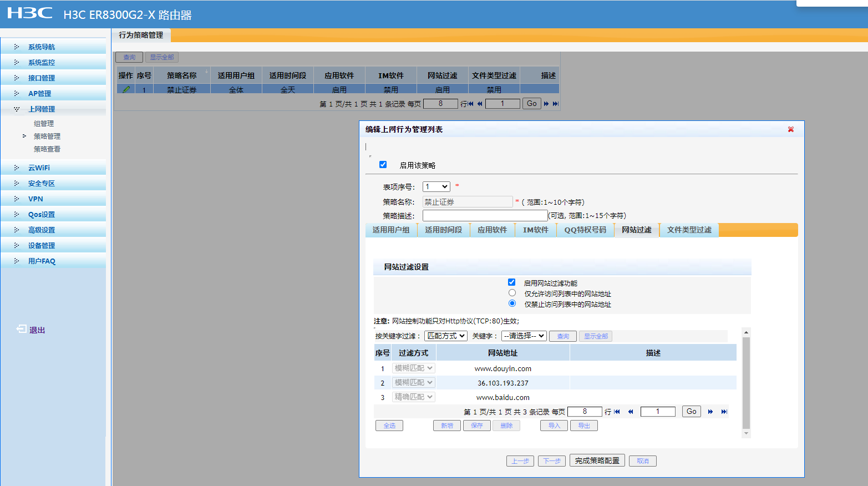The height and width of the screenshot is (486, 868).
Task: Click the logout icon in sidebar
Action: coord(21,330)
